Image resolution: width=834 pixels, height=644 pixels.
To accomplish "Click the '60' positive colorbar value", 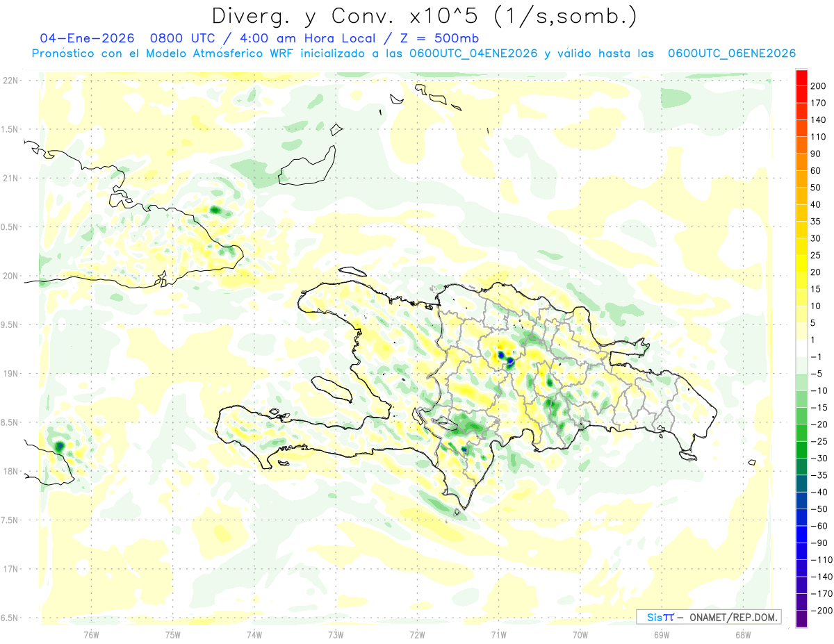I will [816, 171].
